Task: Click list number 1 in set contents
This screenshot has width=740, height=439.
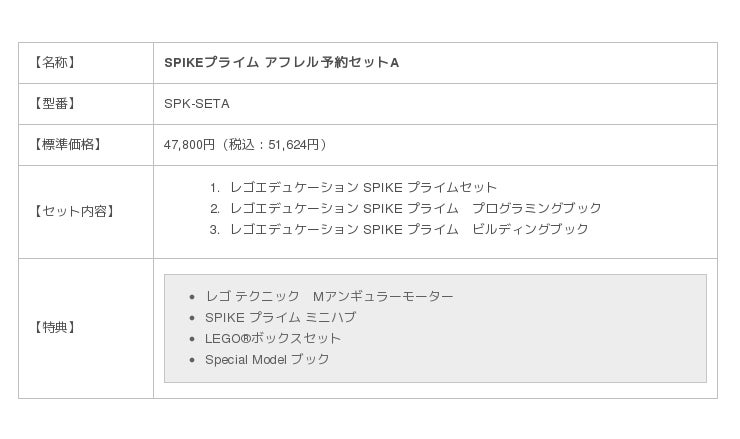Action: coord(214,187)
